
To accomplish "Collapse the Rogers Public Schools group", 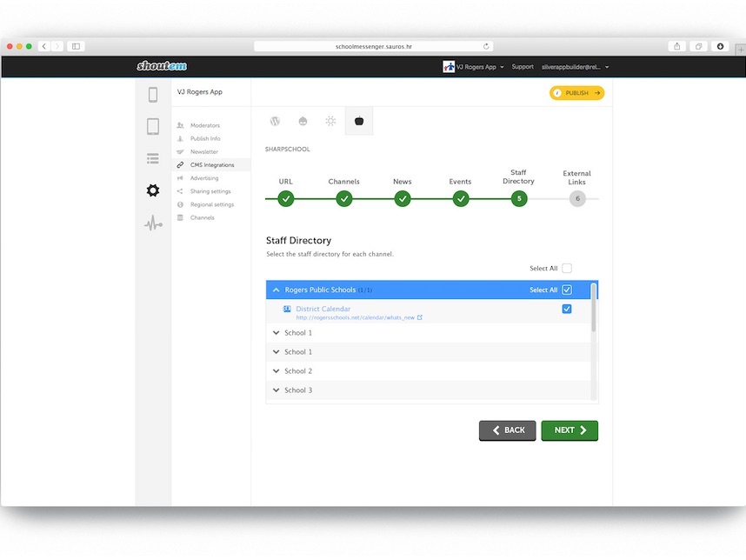I will click(x=276, y=290).
